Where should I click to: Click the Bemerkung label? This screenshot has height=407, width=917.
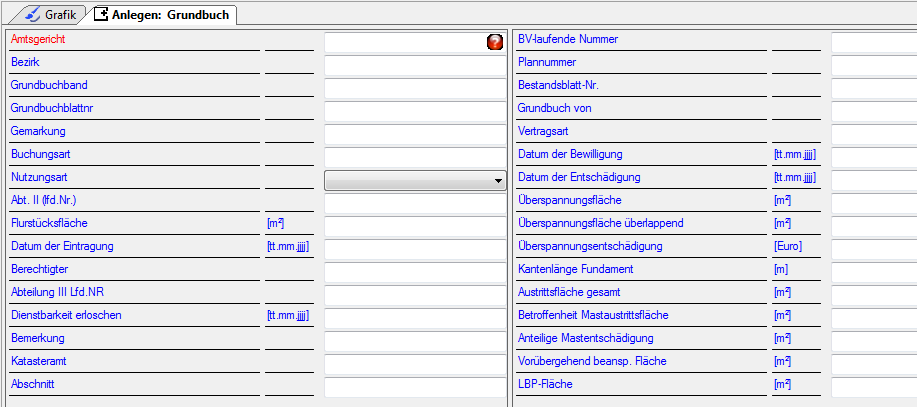pyautogui.click(x=37, y=338)
